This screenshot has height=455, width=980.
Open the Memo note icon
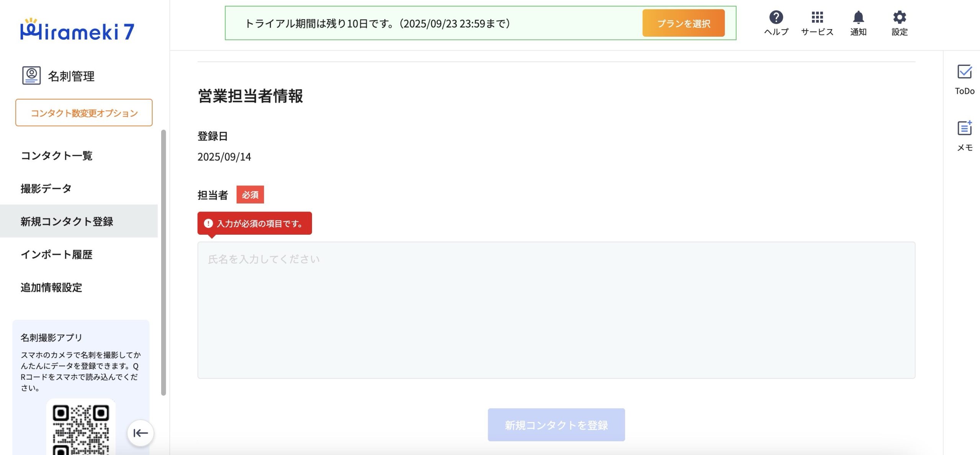[x=964, y=128]
